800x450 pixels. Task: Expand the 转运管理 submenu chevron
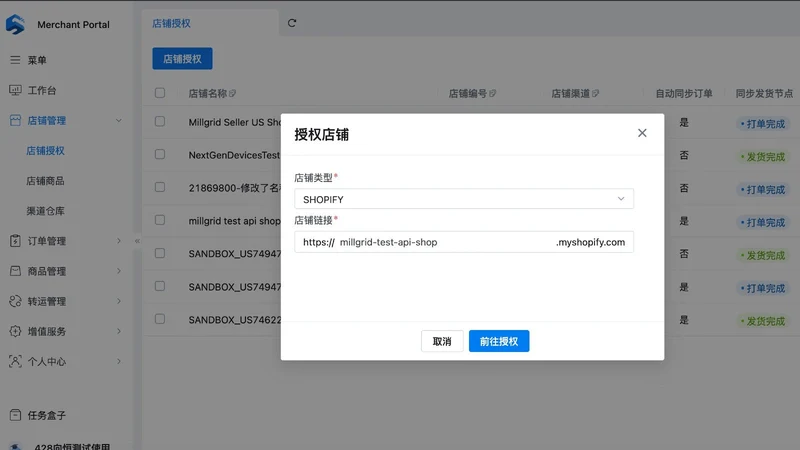(x=119, y=301)
